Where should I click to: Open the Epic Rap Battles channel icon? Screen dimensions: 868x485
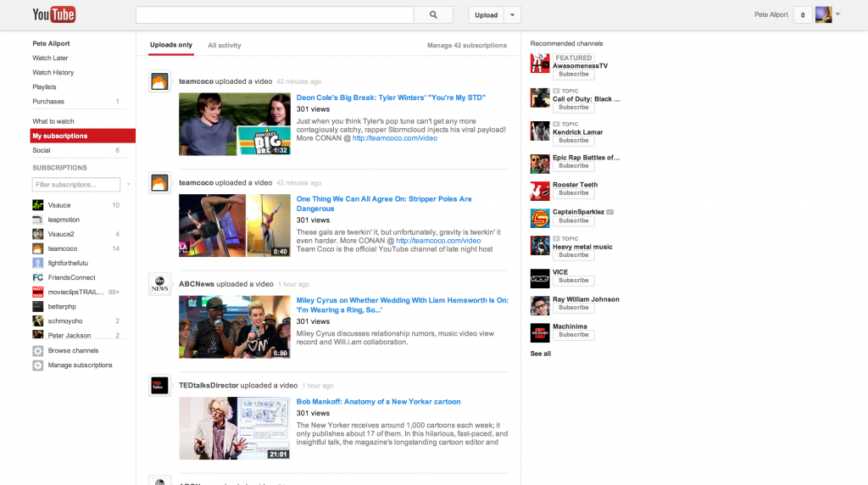click(540, 164)
